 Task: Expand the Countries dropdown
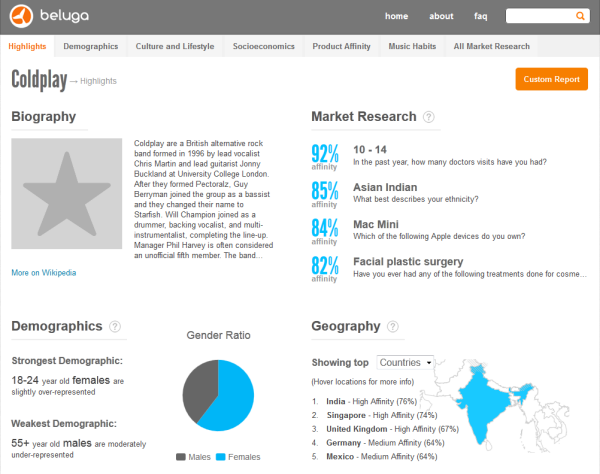(405, 362)
